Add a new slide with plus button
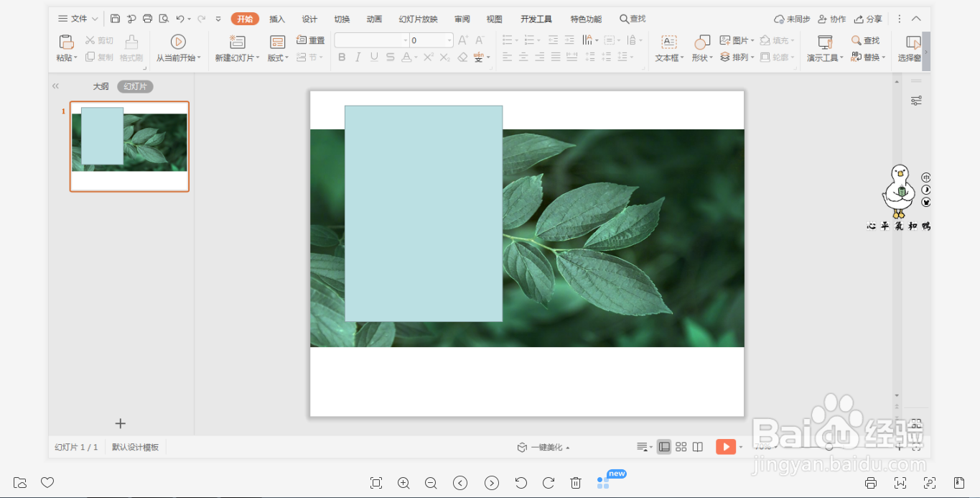Viewport: 980px width, 498px height. pyautogui.click(x=121, y=423)
